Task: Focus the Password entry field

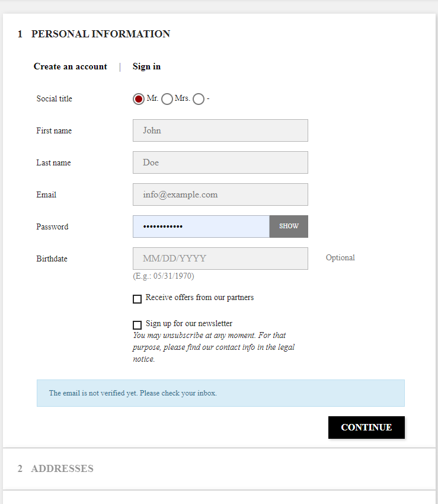Action: click(201, 227)
